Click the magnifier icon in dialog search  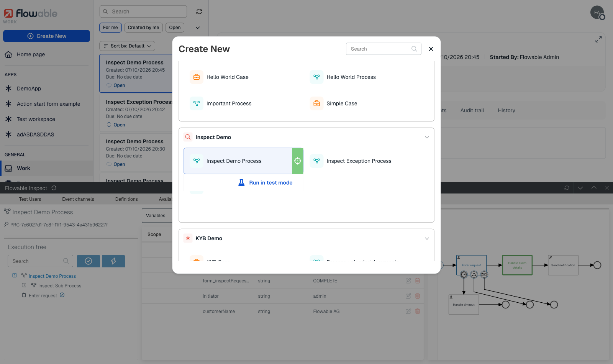click(414, 49)
